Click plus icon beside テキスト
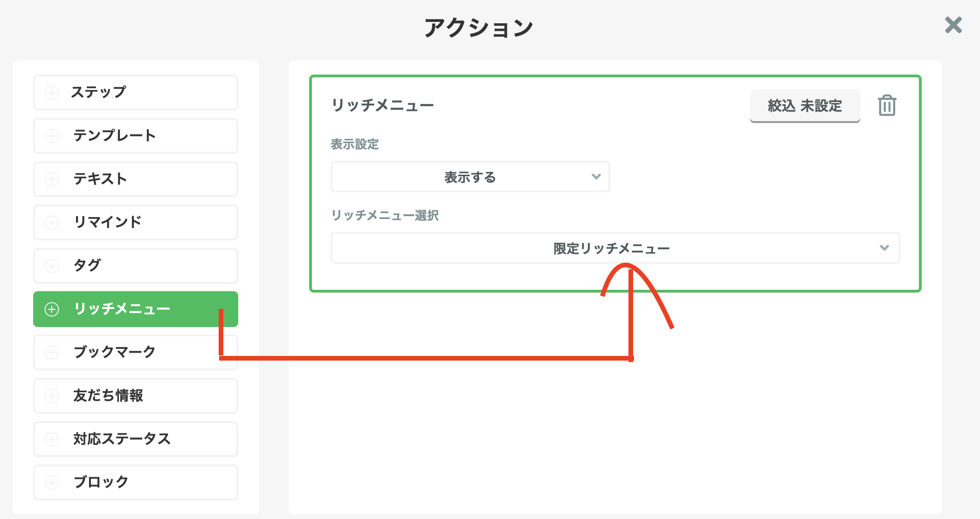Screen dimensions: 980x519 pyautogui.click(x=52, y=179)
